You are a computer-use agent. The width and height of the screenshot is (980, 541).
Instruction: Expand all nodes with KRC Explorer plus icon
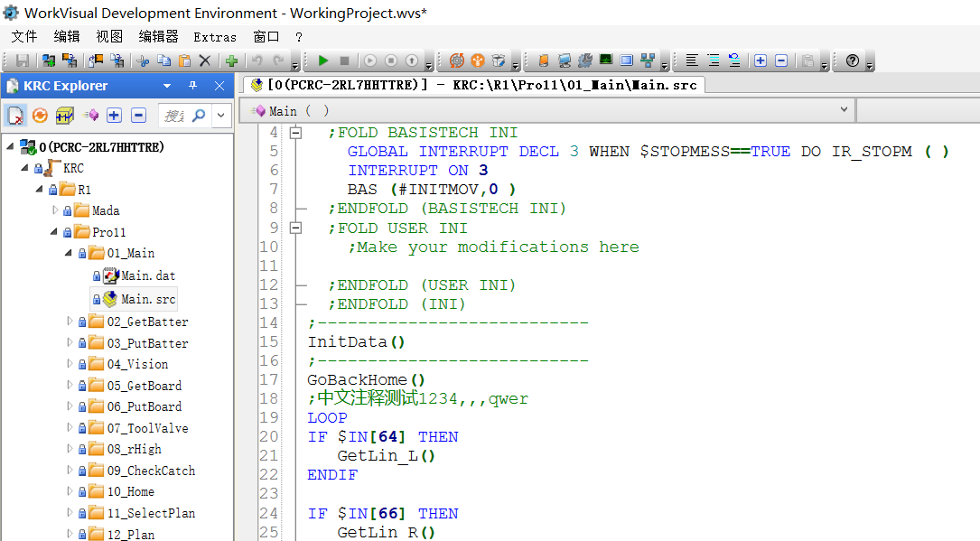(114, 116)
